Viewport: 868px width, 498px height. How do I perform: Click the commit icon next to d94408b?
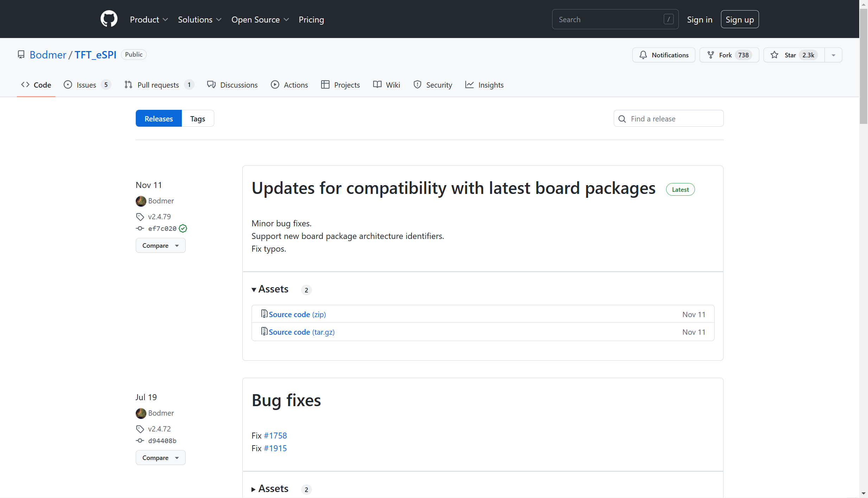140,441
